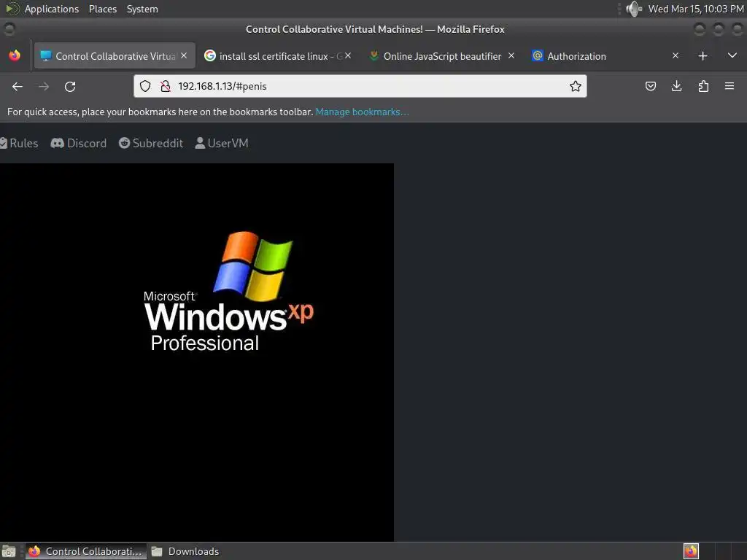Image resolution: width=747 pixels, height=560 pixels.
Task: Select Control Collaborati... taskbar window button
Action: (86, 551)
